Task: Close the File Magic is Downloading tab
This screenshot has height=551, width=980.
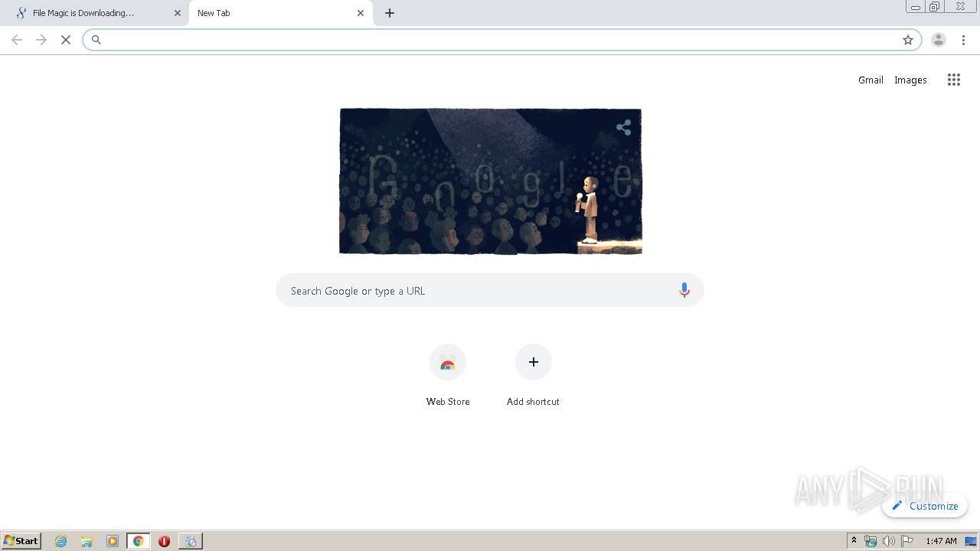Action: [x=178, y=13]
